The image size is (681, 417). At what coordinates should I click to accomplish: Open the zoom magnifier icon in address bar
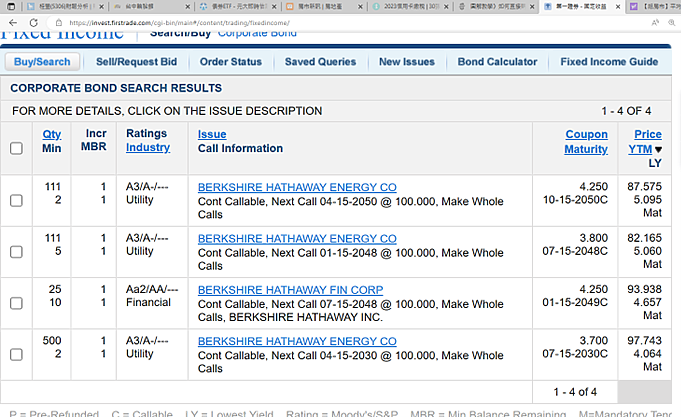point(672,23)
